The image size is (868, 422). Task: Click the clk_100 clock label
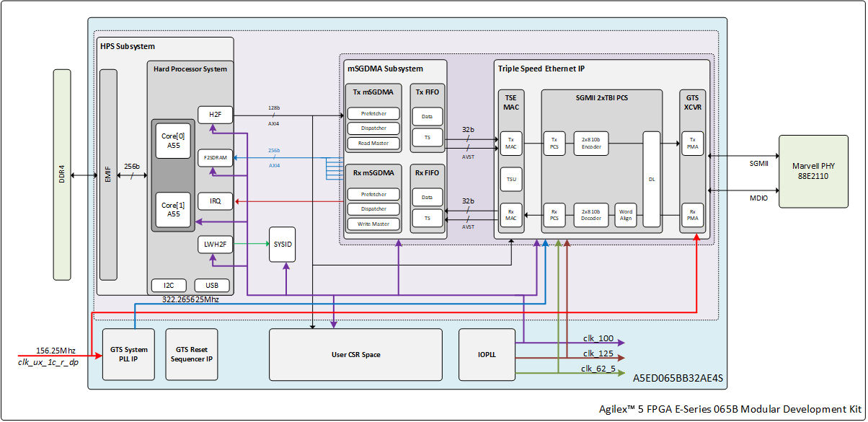coord(598,338)
